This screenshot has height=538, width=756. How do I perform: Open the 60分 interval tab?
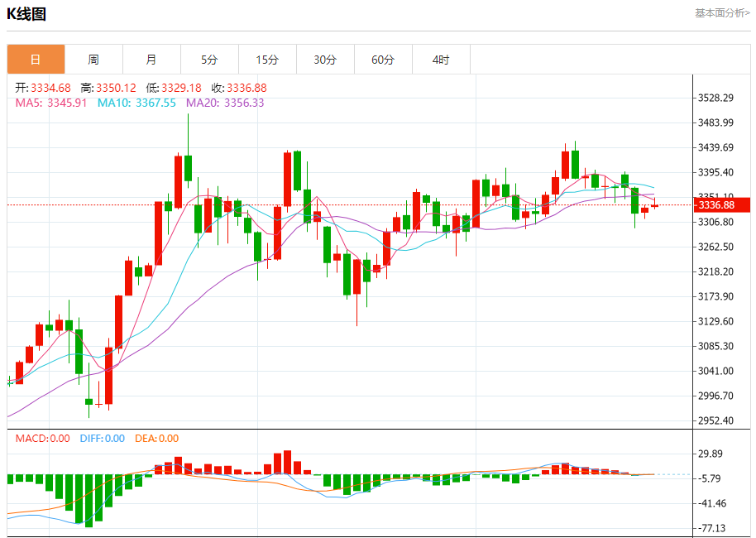[x=383, y=60]
